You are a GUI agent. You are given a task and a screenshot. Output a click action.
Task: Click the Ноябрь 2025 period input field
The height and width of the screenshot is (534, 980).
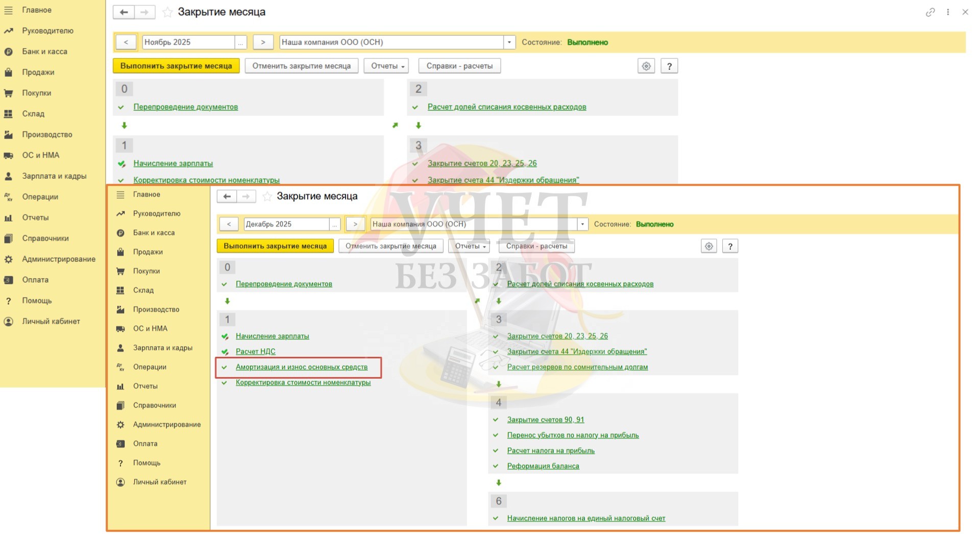(x=188, y=42)
